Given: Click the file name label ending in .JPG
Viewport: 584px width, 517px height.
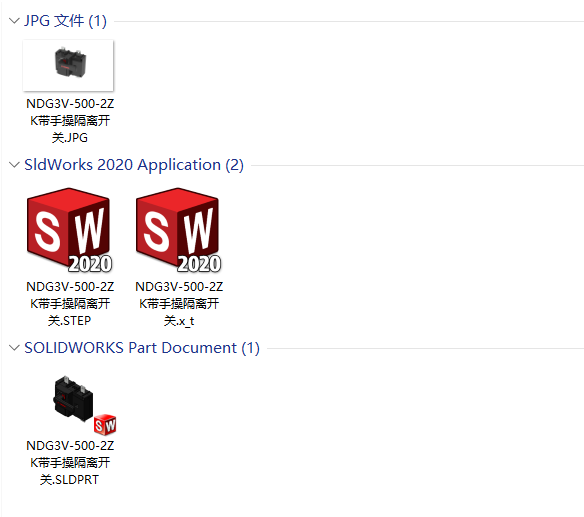Looking at the screenshot, I should click(70, 121).
